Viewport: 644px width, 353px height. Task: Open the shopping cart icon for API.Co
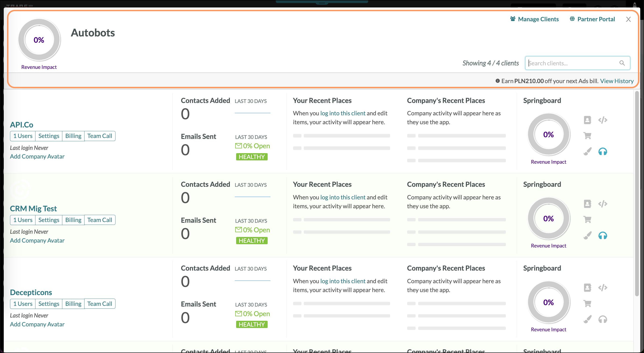click(x=587, y=136)
